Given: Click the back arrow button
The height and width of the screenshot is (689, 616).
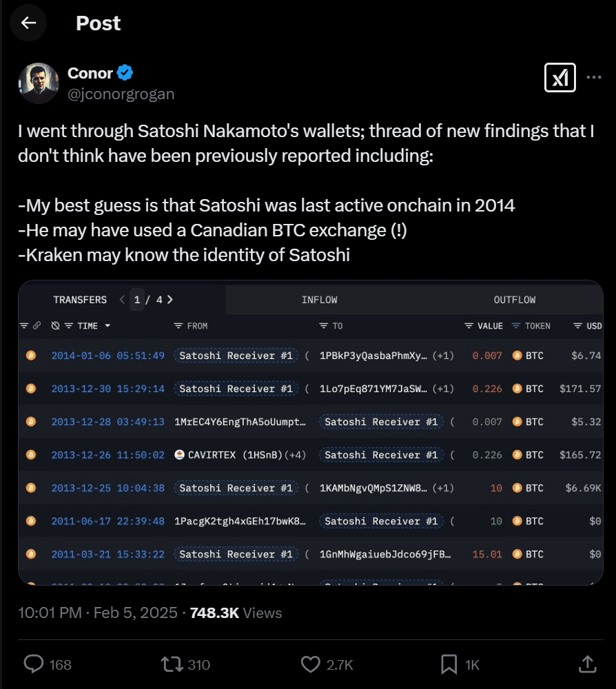Looking at the screenshot, I should 28,23.
